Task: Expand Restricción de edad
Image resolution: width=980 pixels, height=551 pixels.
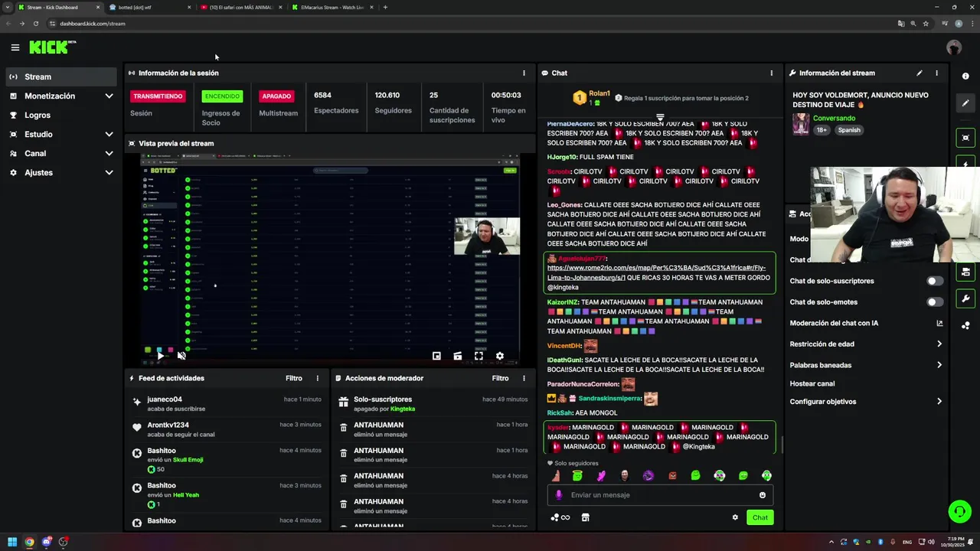Action: 865,344
